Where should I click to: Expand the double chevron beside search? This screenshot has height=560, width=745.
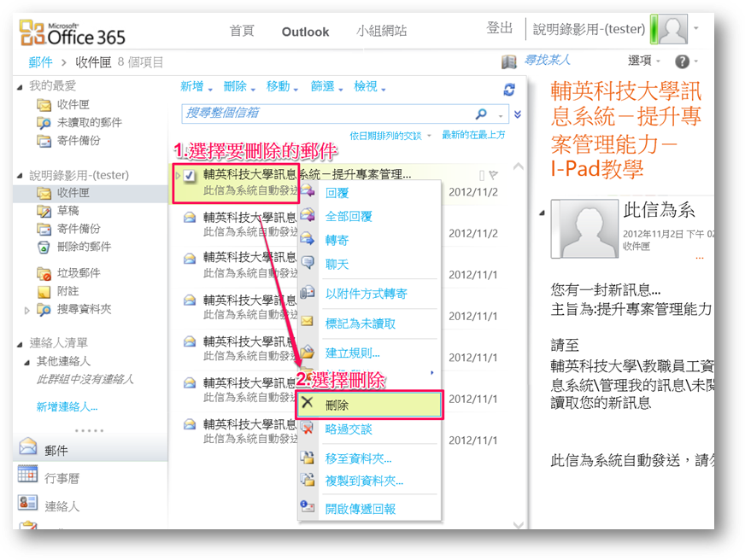tap(518, 114)
